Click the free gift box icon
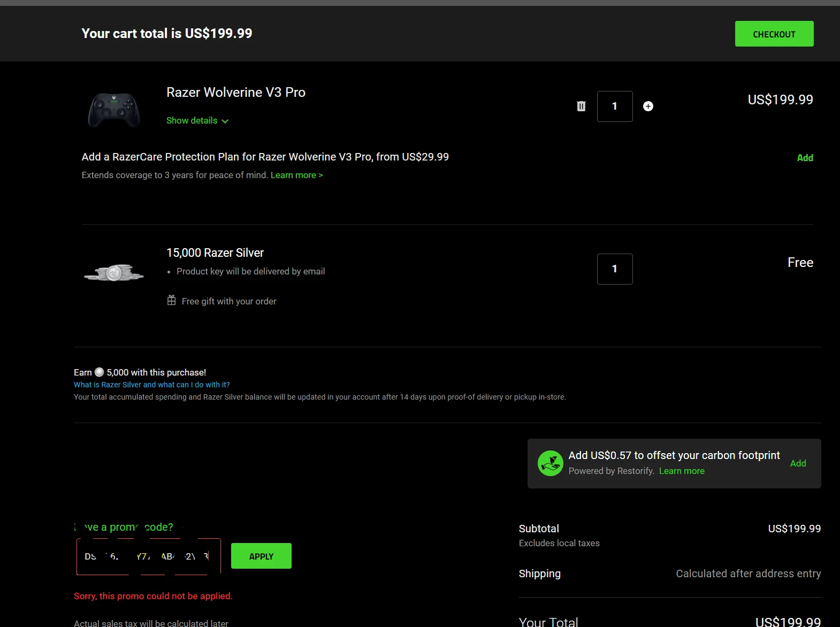 coord(171,300)
